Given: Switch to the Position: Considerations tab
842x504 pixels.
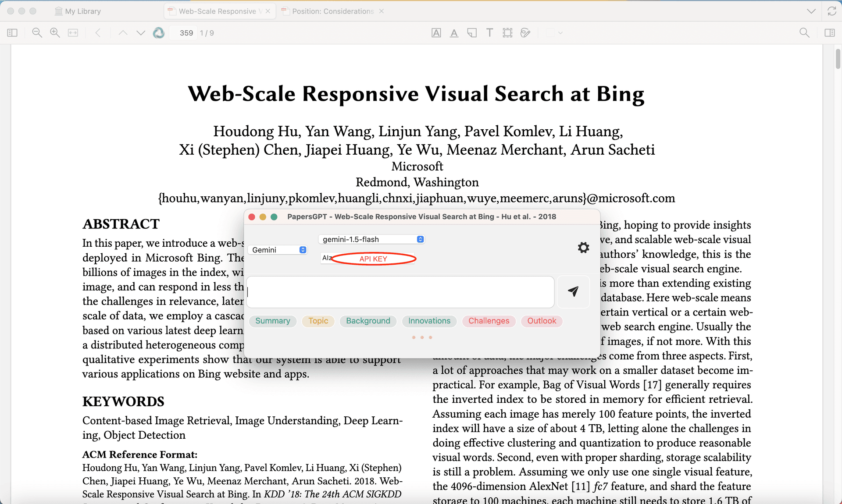Looking at the screenshot, I should [332, 11].
